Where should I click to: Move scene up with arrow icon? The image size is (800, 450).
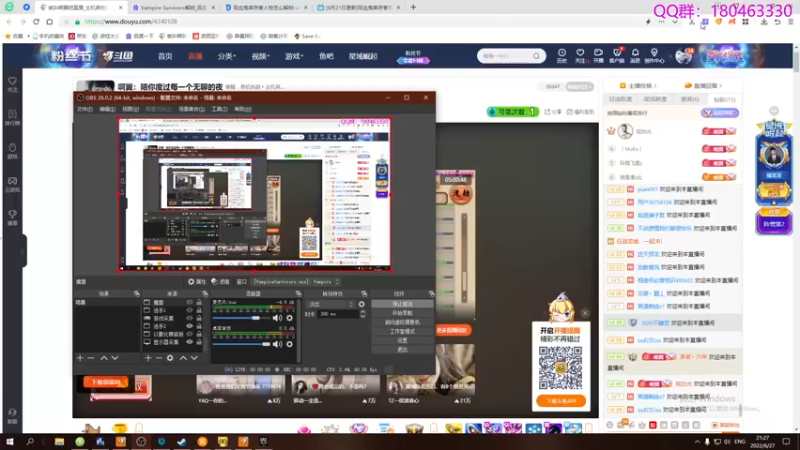pos(104,358)
